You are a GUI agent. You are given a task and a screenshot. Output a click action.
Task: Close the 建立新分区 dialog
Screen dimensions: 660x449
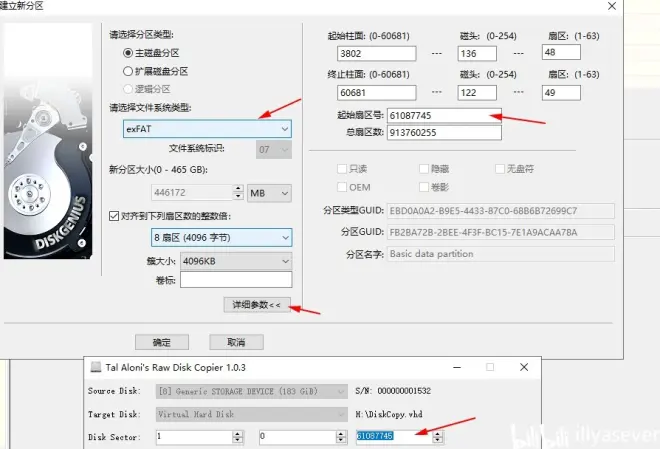tap(612, 6)
